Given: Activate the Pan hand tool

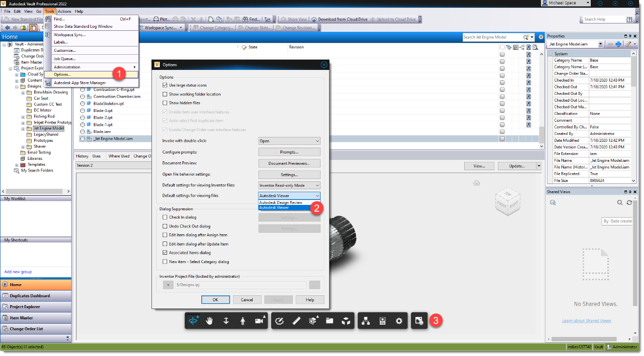Looking at the screenshot, I should tap(210, 321).
